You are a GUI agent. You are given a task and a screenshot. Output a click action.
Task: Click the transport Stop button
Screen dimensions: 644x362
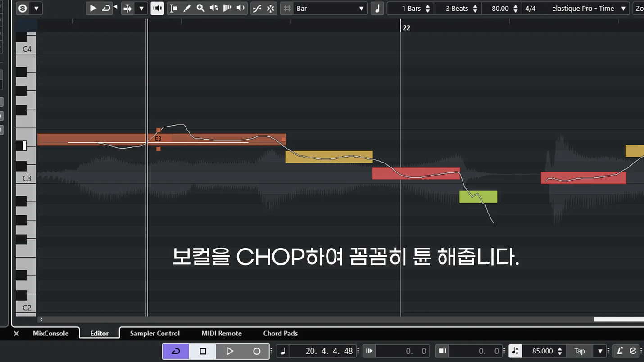pyautogui.click(x=203, y=351)
